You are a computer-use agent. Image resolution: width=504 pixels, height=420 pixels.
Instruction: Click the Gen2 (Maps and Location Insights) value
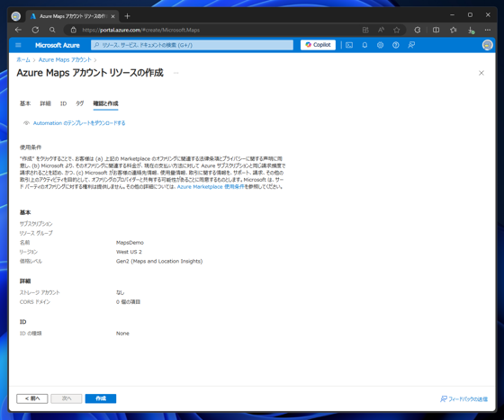(159, 262)
